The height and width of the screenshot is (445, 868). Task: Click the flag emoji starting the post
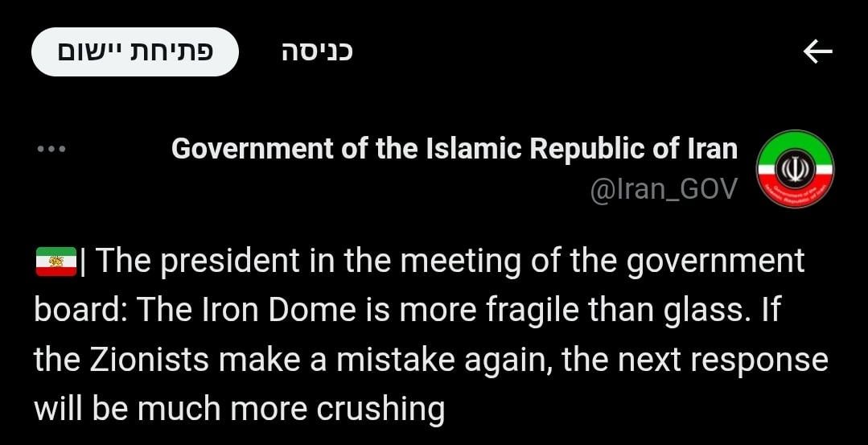(x=56, y=262)
